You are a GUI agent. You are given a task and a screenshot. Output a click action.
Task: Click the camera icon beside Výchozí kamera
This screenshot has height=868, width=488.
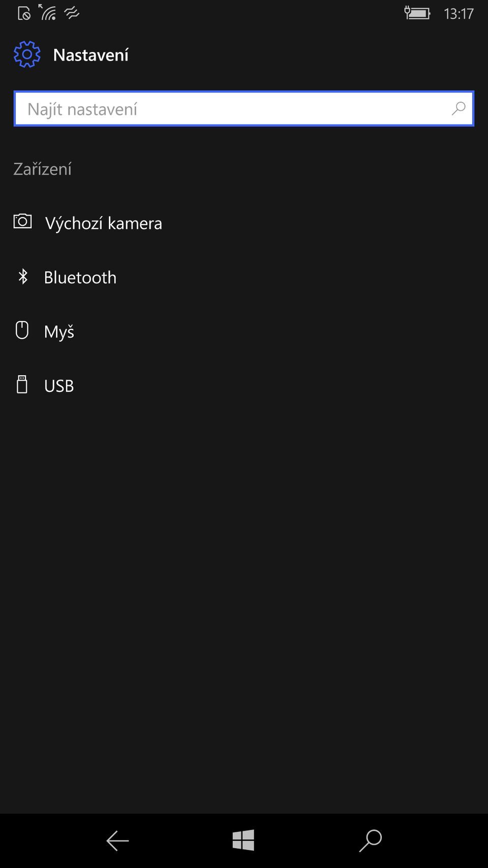[22, 222]
